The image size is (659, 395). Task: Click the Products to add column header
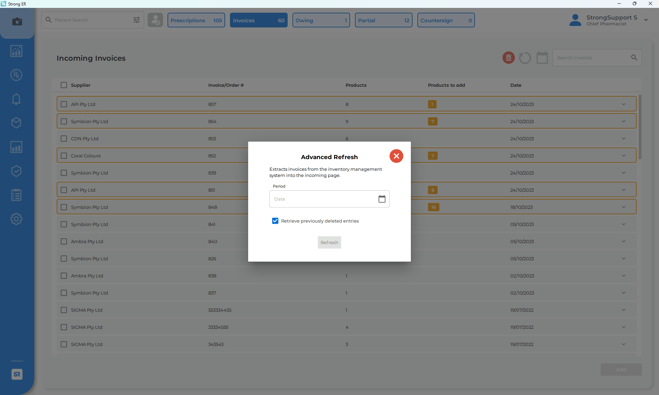tap(446, 85)
